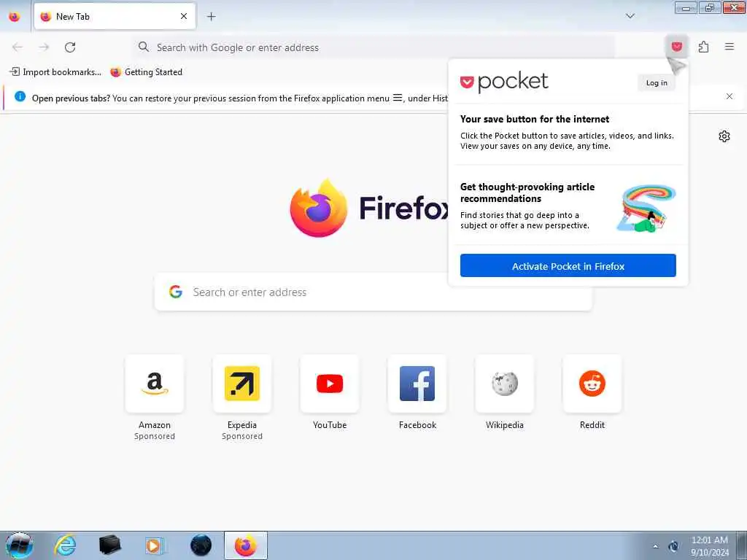List all tabs dropdown arrow
This screenshot has width=747, height=560.
point(630,16)
